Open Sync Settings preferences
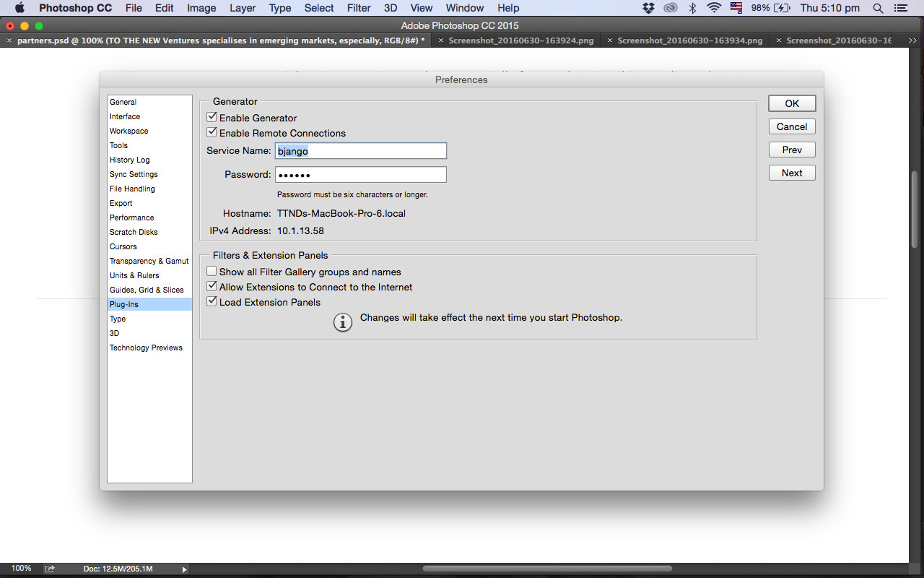 (149, 174)
